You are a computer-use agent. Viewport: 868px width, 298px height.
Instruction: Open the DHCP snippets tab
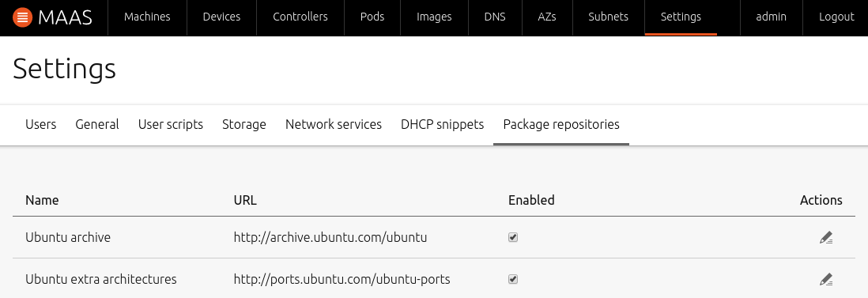click(x=443, y=125)
